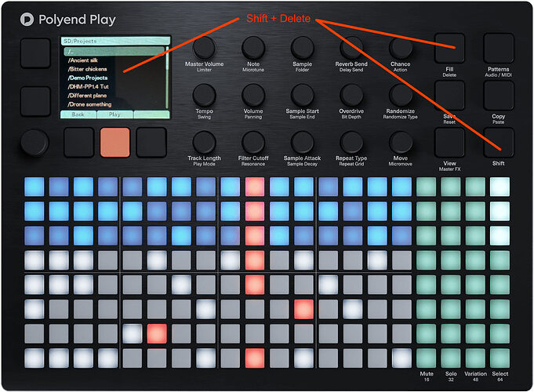
Task: Click the Reverb Send / Delay Send knob
Action: pyautogui.click(x=351, y=48)
